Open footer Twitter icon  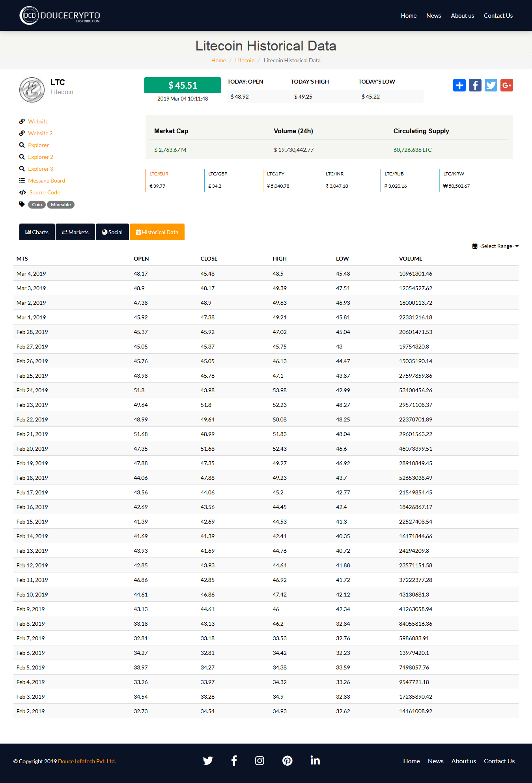point(208,761)
